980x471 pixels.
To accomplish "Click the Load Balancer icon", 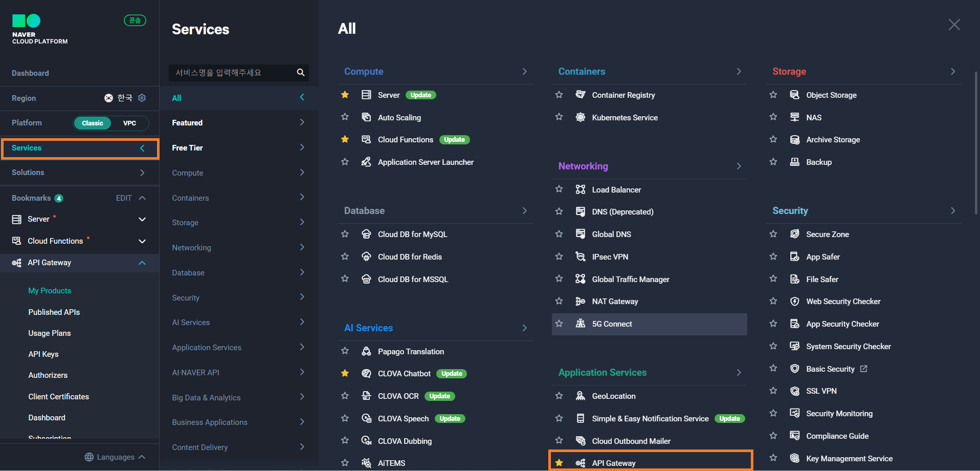I will pos(581,189).
